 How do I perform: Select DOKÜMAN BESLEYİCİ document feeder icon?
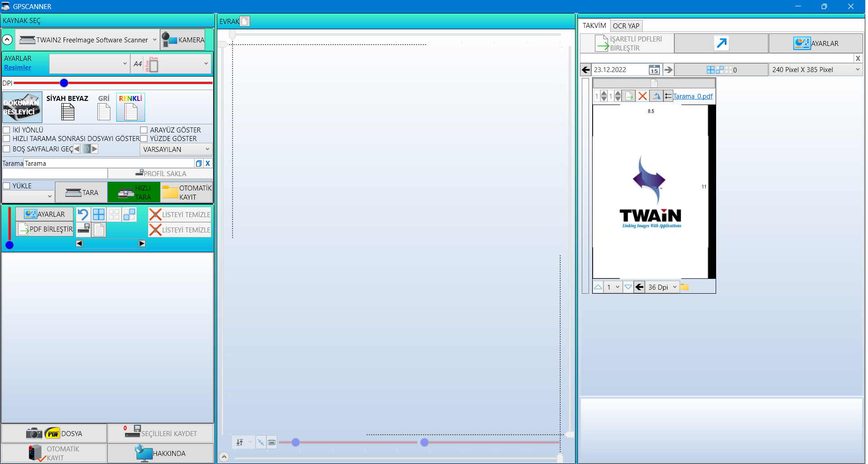[22, 107]
